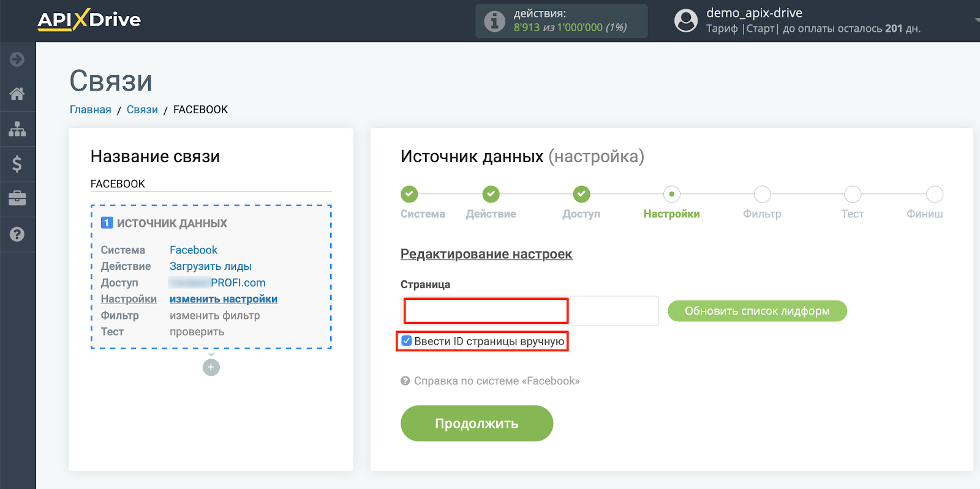This screenshot has width=980, height=489.
Task: Click the tariff info text 'Тариф |Старт|'
Action: pos(742,29)
